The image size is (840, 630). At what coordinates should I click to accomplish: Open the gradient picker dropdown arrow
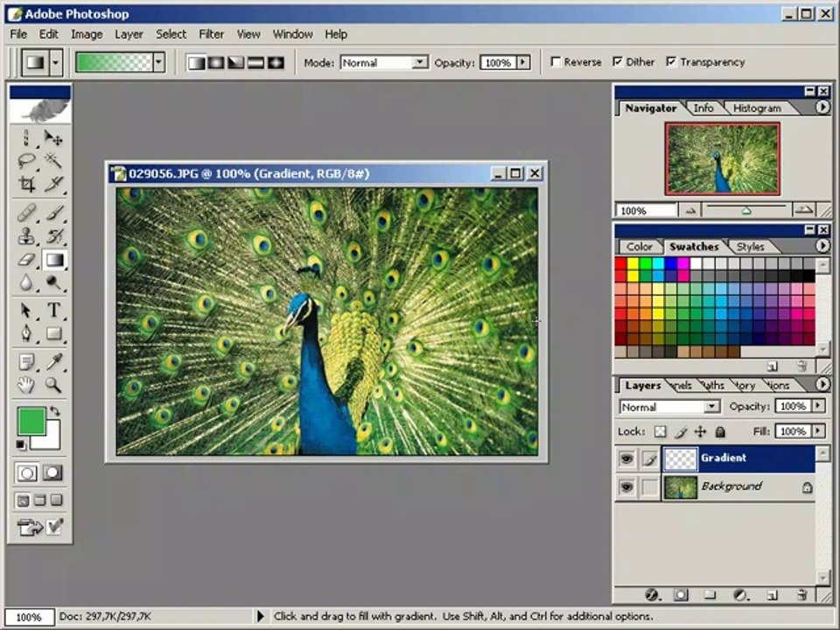pyautogui.click(x=158, y=62)
